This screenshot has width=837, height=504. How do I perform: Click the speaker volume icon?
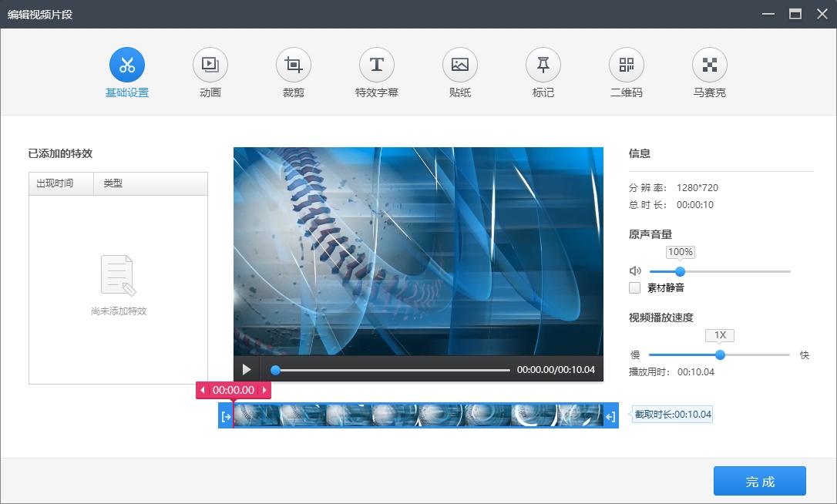[x=635, y=271]
